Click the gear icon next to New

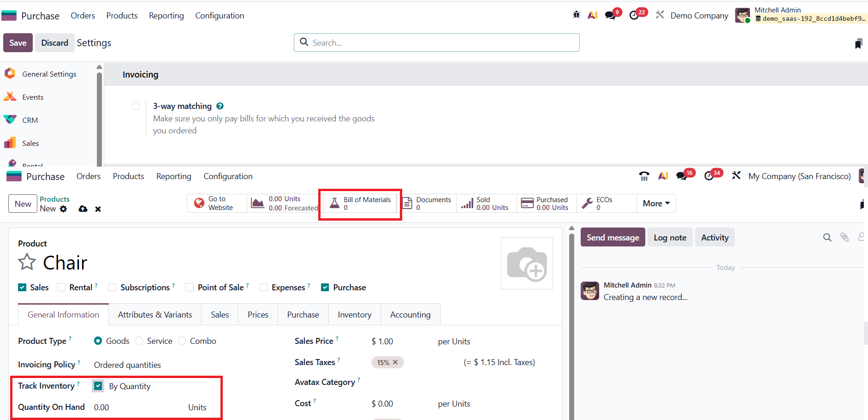point(64,209)
